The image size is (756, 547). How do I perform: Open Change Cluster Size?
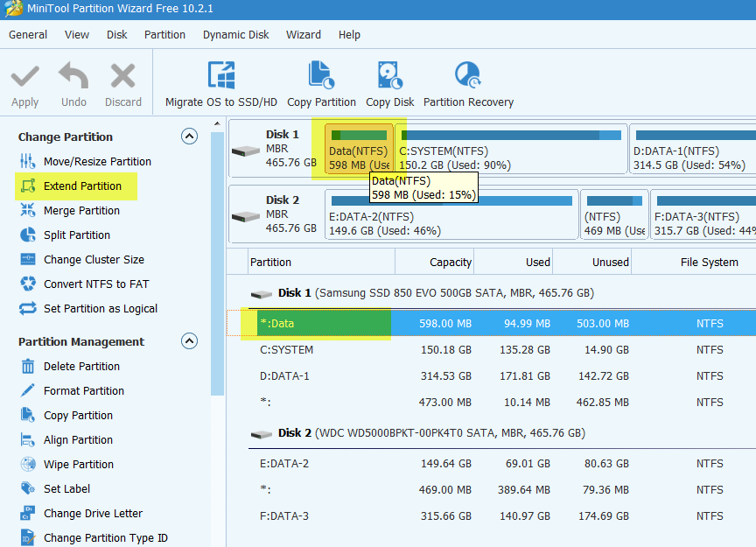[82, 260]
